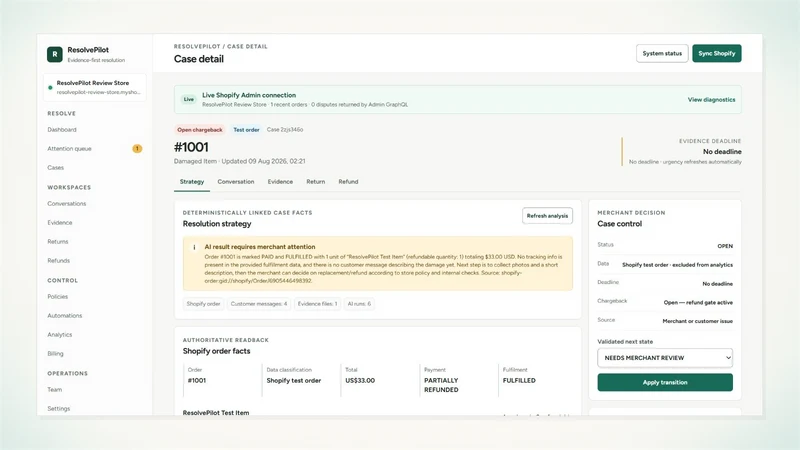Switch to the Refund tab

click(348, 182)
